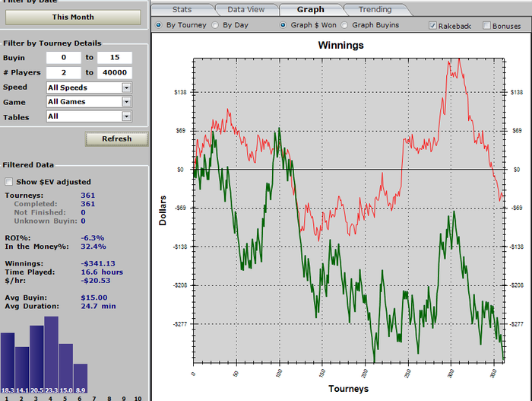Screen dimensions: 532x401
Task: Choose the Graph Buyins option
Action: tap(344, 25)
